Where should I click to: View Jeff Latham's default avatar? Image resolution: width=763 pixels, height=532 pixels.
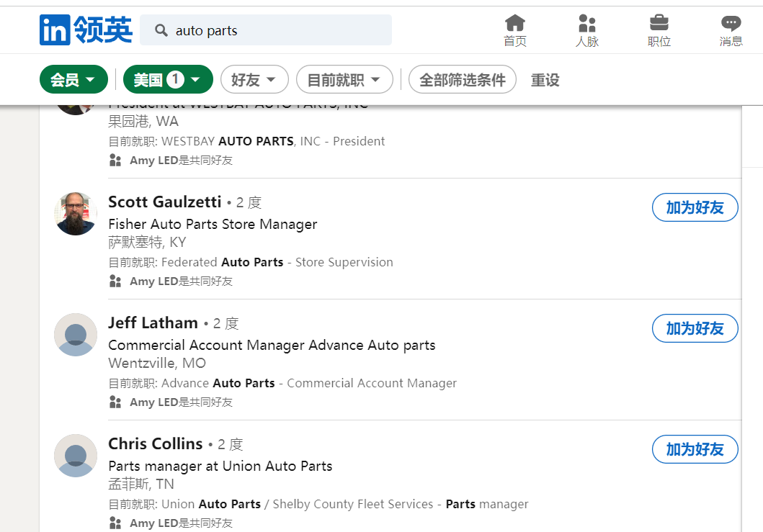(76, 335)
